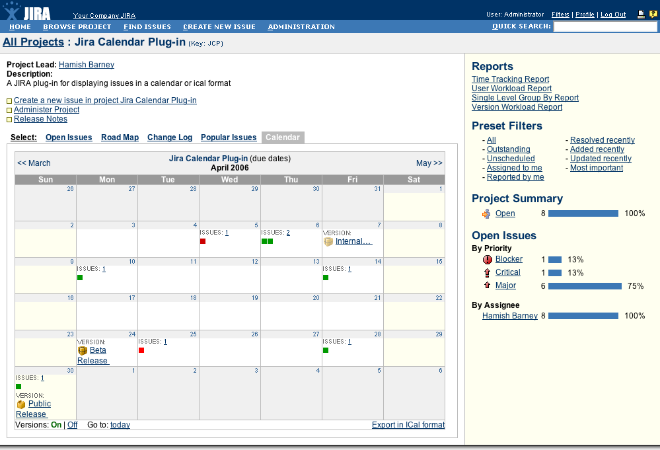
Task: Click the Open status icon in Project Summary
Action: tap(486, 213)
